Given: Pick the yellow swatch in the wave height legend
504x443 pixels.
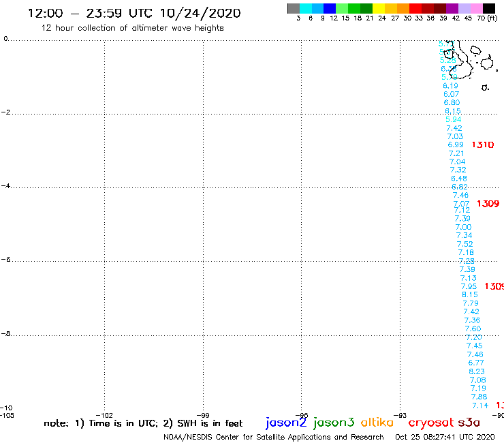Looking at the screenshot, I should coord(379,8).
